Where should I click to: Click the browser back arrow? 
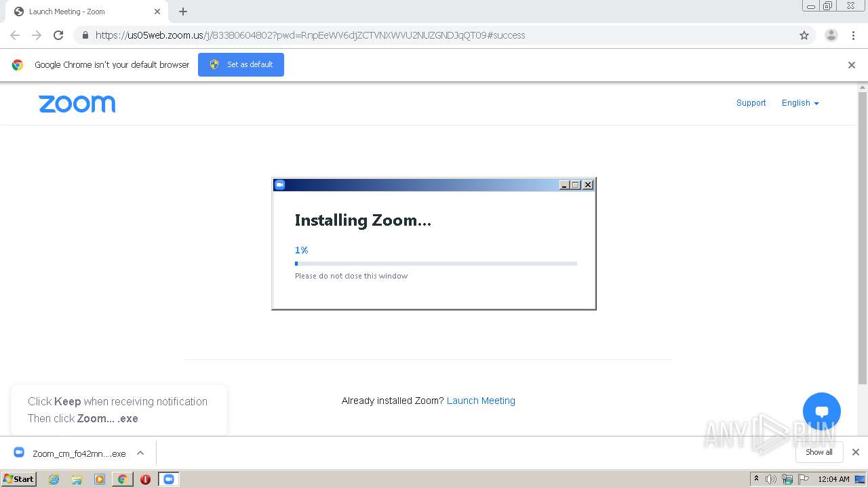[15, 35]
